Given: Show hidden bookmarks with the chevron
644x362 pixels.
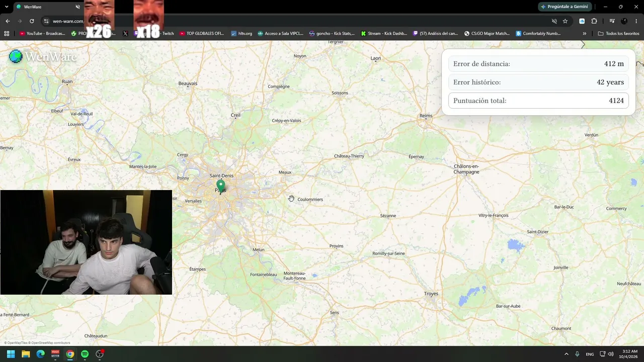Looking at the screenshot, I should [584, 34].
